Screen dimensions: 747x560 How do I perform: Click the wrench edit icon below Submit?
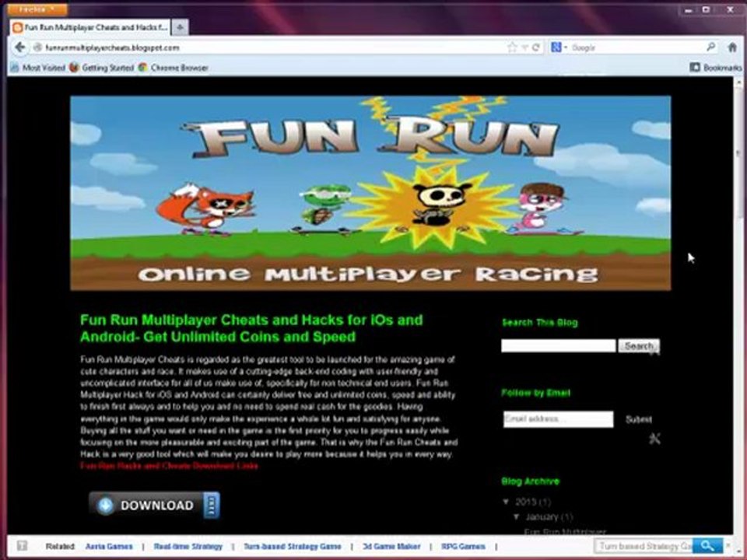pos(654,438)
